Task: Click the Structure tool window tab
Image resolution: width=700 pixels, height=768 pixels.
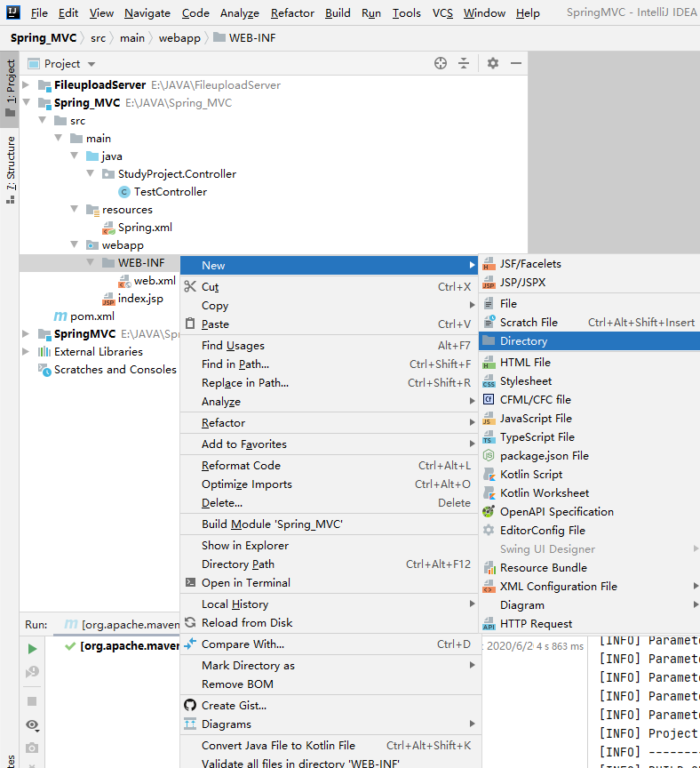Action: pos(11,170)
